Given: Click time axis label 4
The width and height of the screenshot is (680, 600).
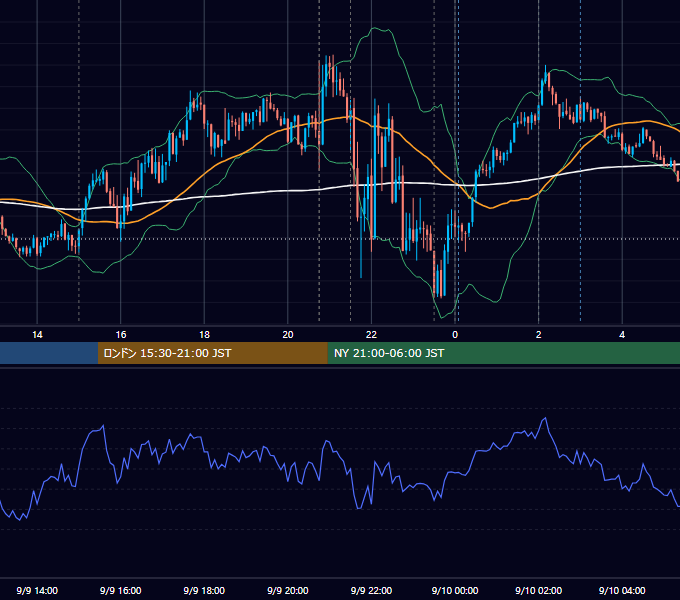Looking at the screenshot, I should (x=622, y=335).
